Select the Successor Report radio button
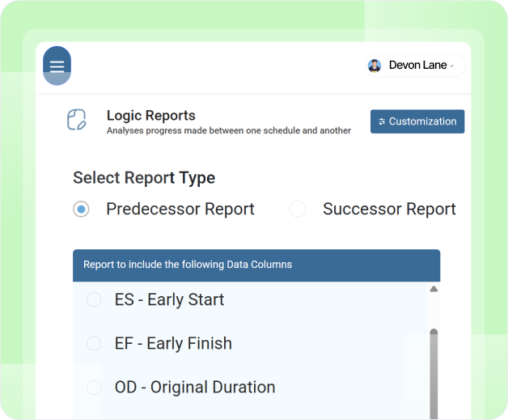The width and height of the screenshot is (508, 420). [x=298, y=209]
